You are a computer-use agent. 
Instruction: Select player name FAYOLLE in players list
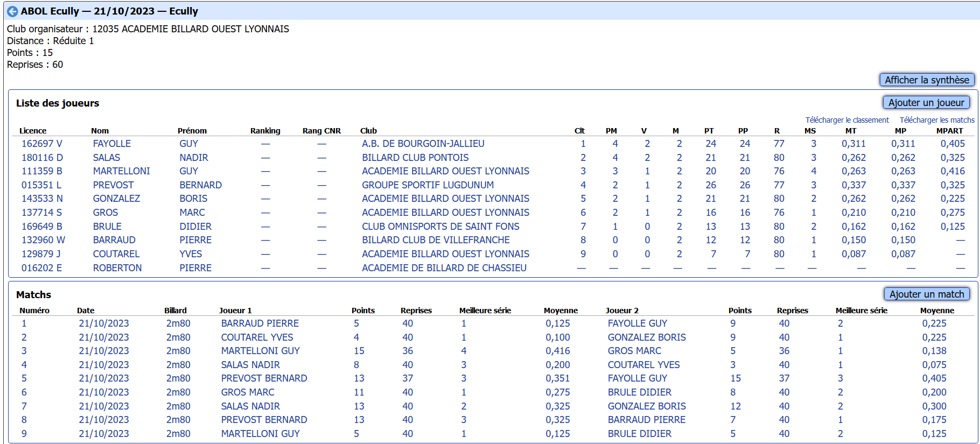click(112, 144)
